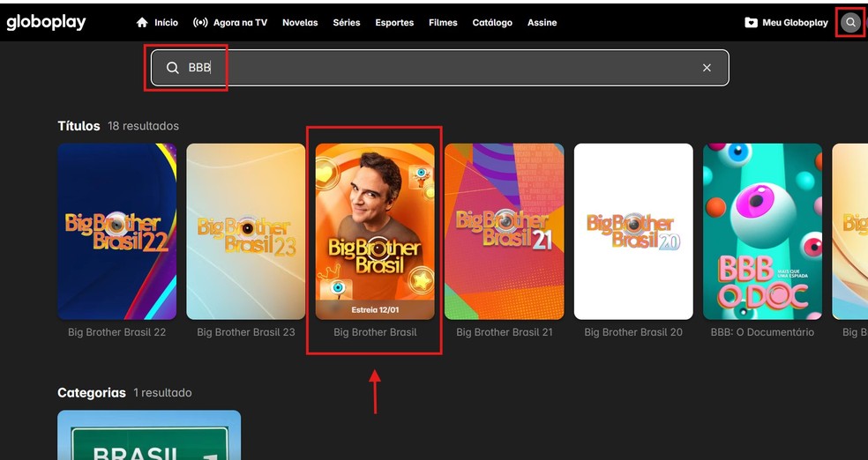Viewport: 868px width, 460px height.
Task: Go to Início text link
Action: pyautogui.click(x=166, y=23)
